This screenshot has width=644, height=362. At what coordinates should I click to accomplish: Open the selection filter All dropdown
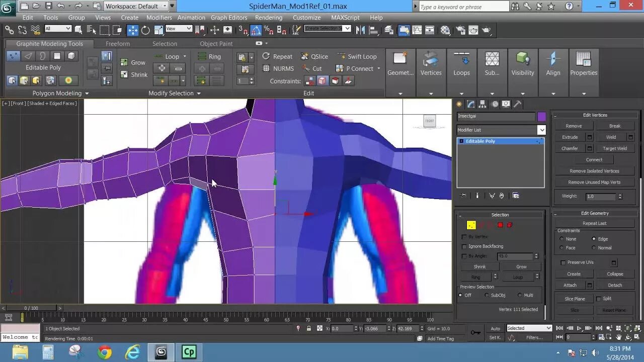[x=58, y=29]
